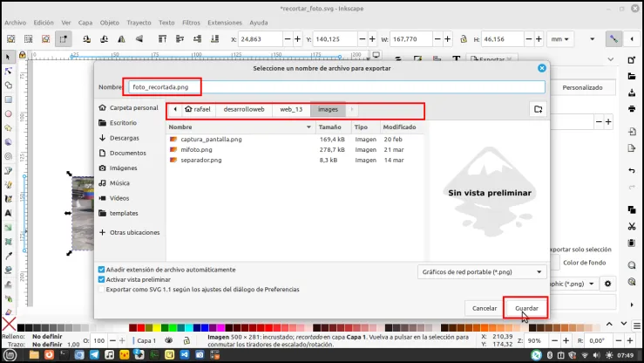Pick the black swatch in palette

(21, 327)
